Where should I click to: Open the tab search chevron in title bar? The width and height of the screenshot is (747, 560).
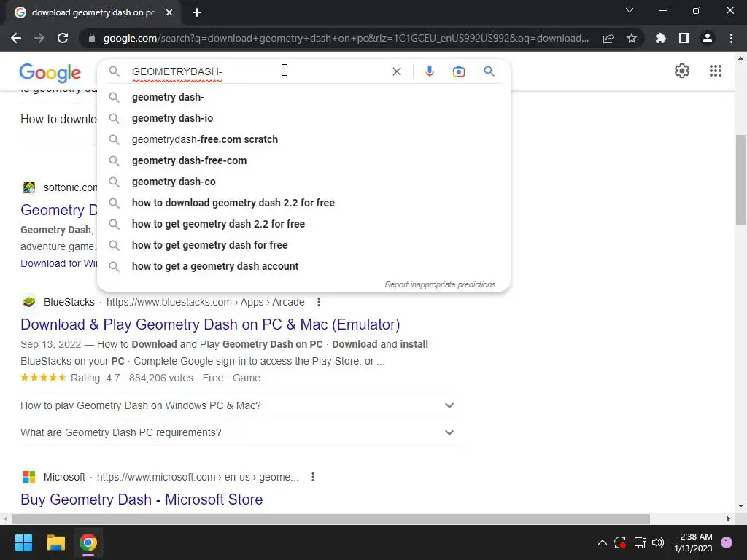(x=630, y=10)
